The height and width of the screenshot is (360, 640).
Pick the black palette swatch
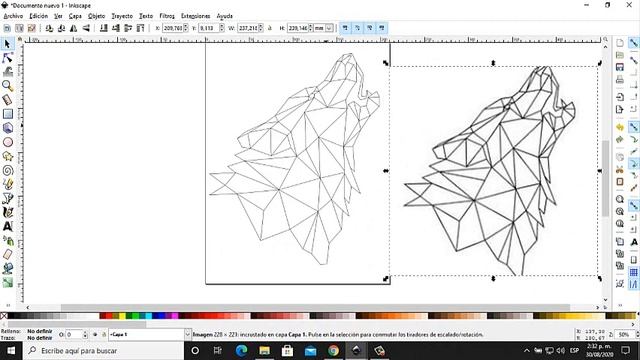click(11, 316)
